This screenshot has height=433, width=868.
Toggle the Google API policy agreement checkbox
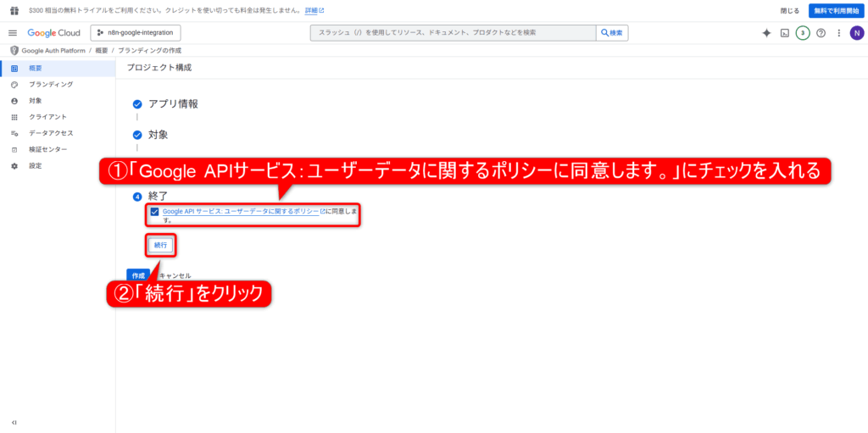click(x=154, y=212)
